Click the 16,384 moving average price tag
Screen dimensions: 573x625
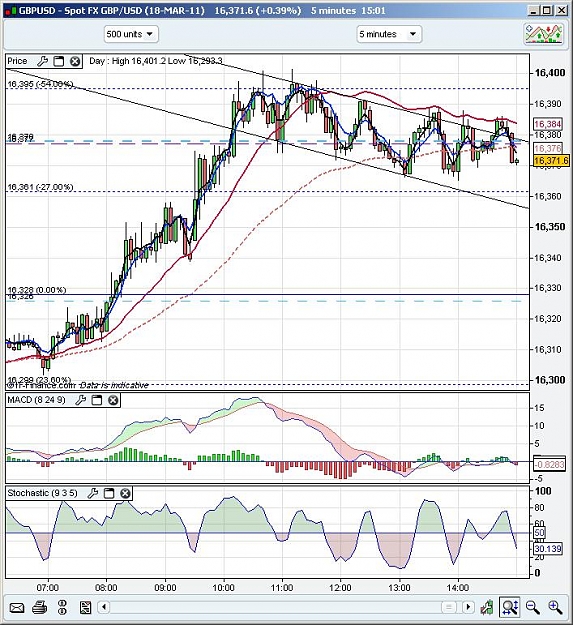pyautogui.click(x=548, y=124)
